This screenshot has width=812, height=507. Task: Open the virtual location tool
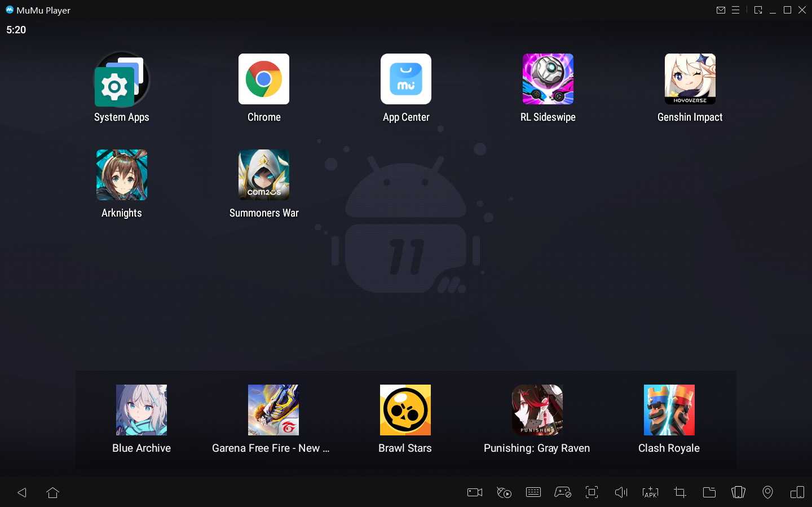point(768,492)
